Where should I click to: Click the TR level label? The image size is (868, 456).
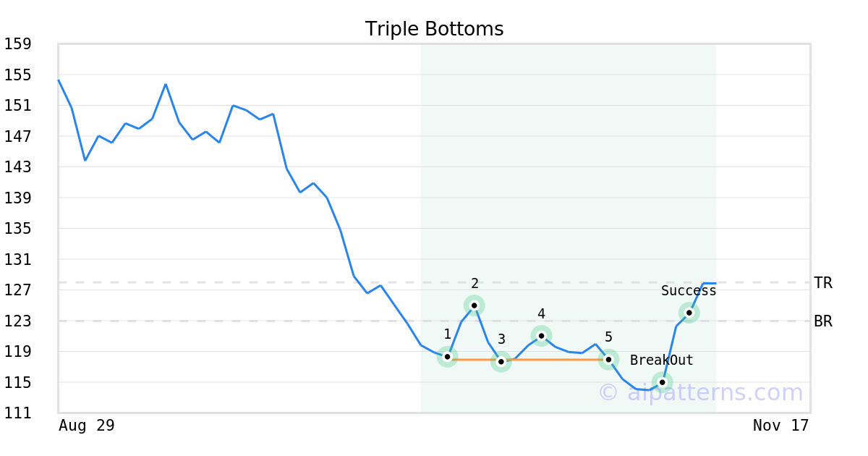(x=822, y=283)
